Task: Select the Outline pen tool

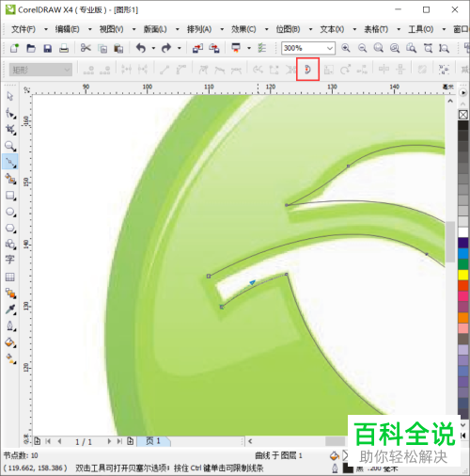Action: (x=10, y=326)
